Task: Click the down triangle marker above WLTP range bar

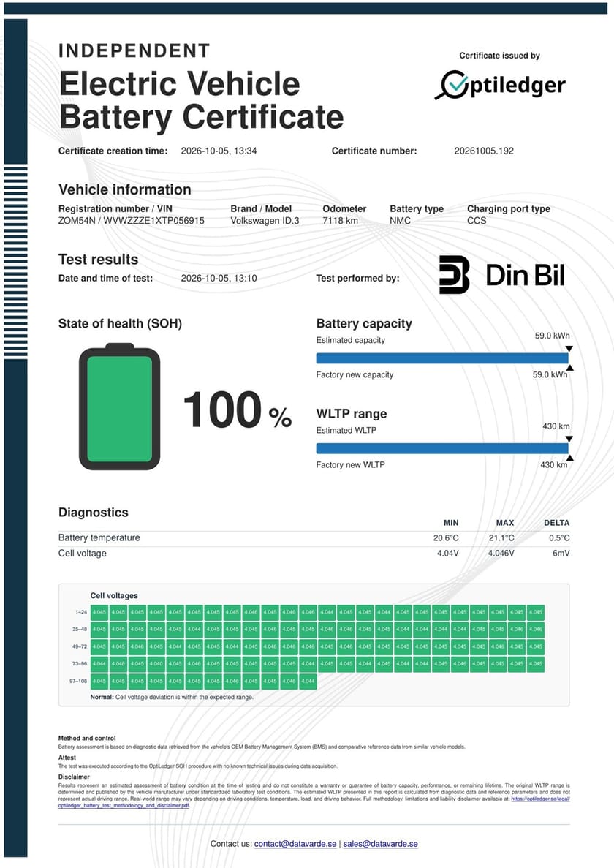Action: coord(569,439)
